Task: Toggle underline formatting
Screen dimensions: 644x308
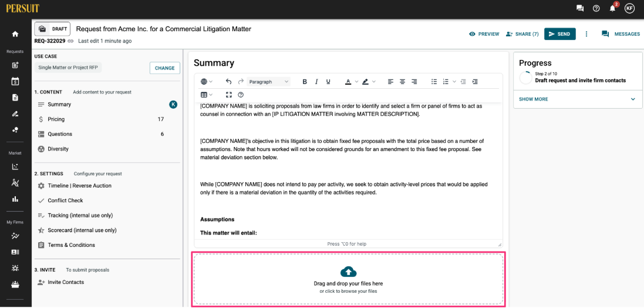Action: pos(328,82)
